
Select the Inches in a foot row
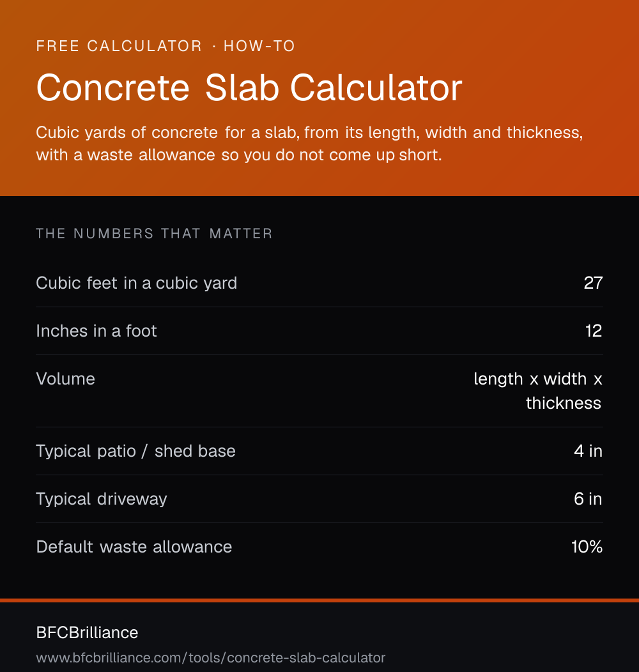[x=319, y=331]
